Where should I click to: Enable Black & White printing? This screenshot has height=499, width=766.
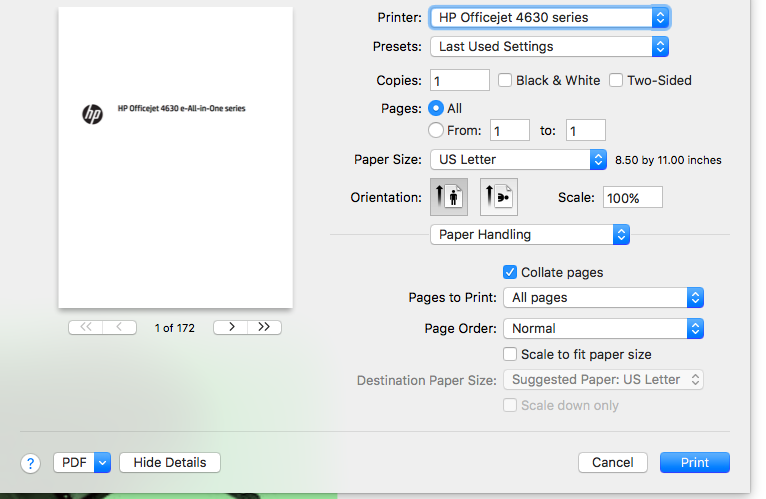(505, 80)
